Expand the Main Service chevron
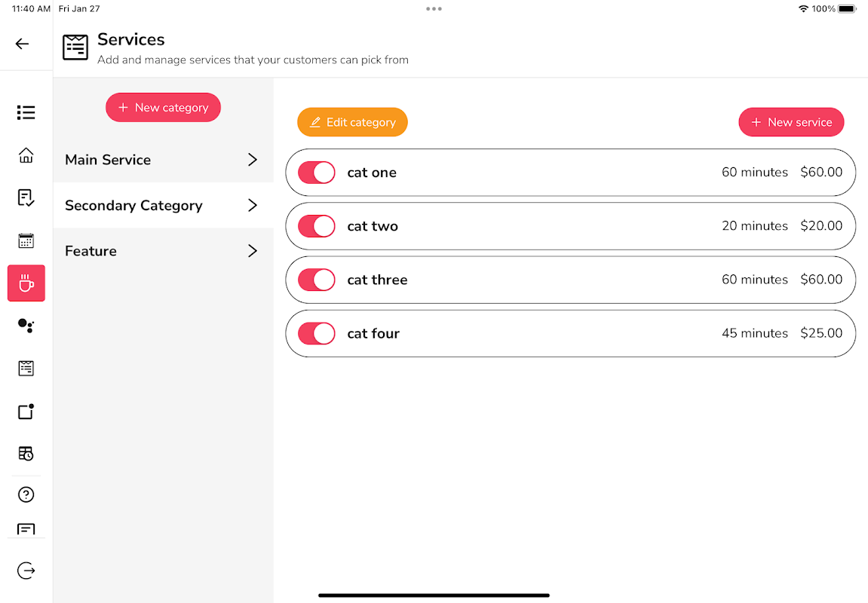This screenshot has width=868, height=603. (x=253, y=160)
